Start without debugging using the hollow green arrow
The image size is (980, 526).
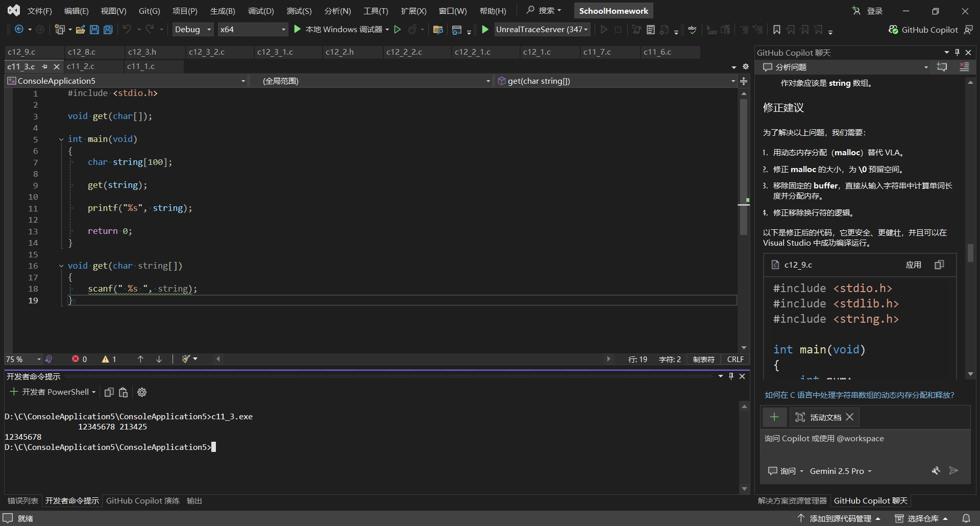[398, 30]
